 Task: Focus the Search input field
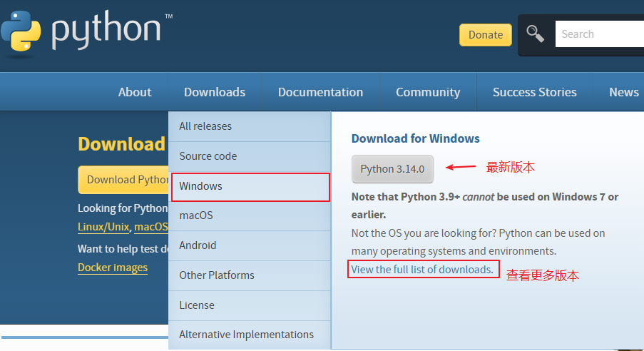(x=600, y=34)
